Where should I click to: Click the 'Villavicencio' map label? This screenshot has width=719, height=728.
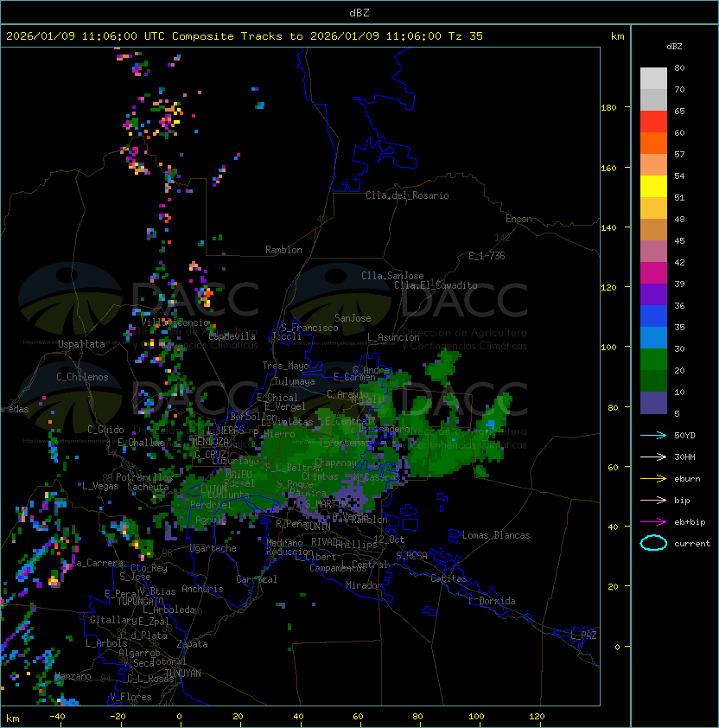click(x=175, y=322)
